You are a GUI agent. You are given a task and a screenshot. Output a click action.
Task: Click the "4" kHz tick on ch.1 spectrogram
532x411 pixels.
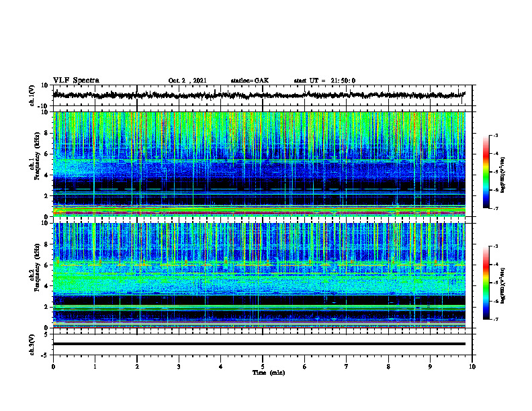tap(46, 175)
